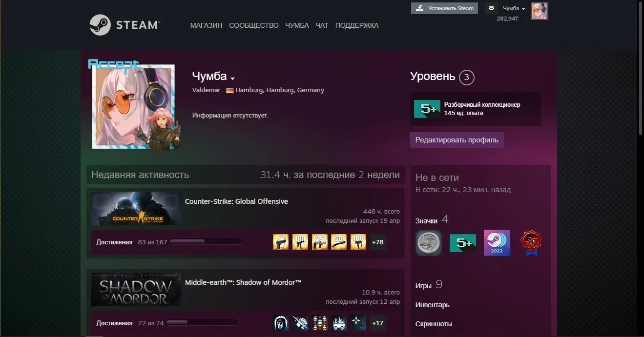Click the Не в сети status text
Screen dimensions: 644x337
click(437, 178)
